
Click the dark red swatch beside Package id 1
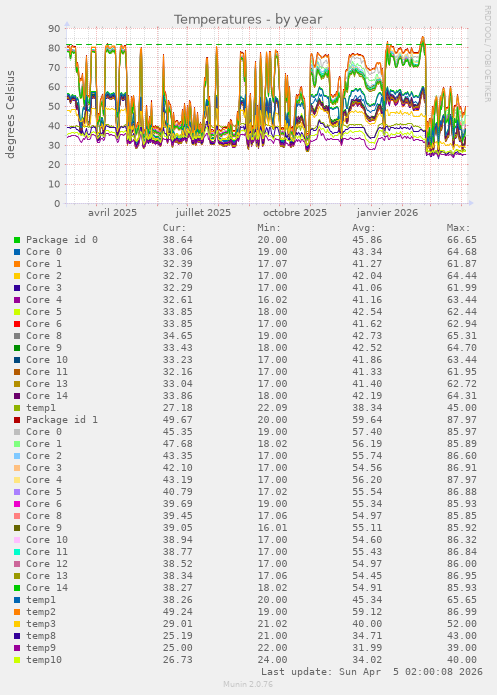pos(17,420)
